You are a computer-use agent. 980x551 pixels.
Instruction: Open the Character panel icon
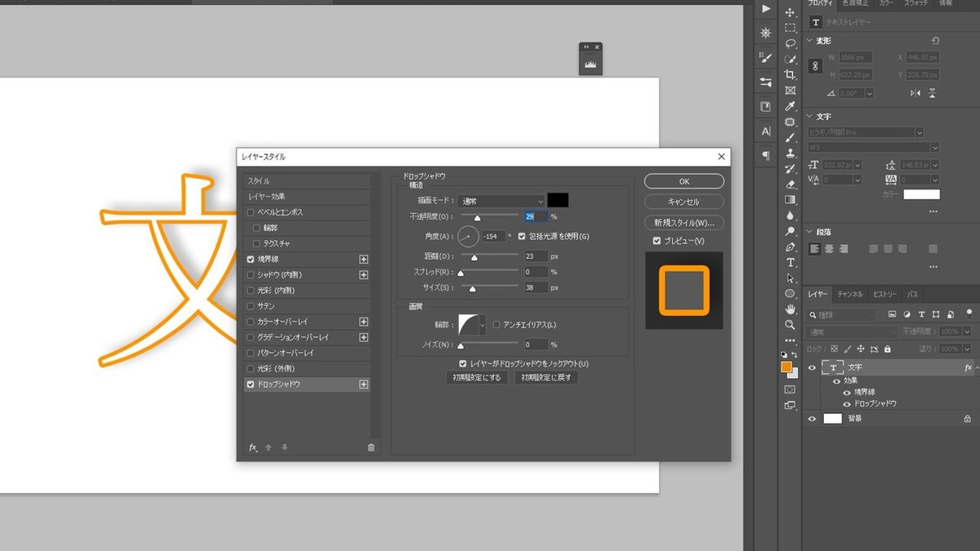765,131
